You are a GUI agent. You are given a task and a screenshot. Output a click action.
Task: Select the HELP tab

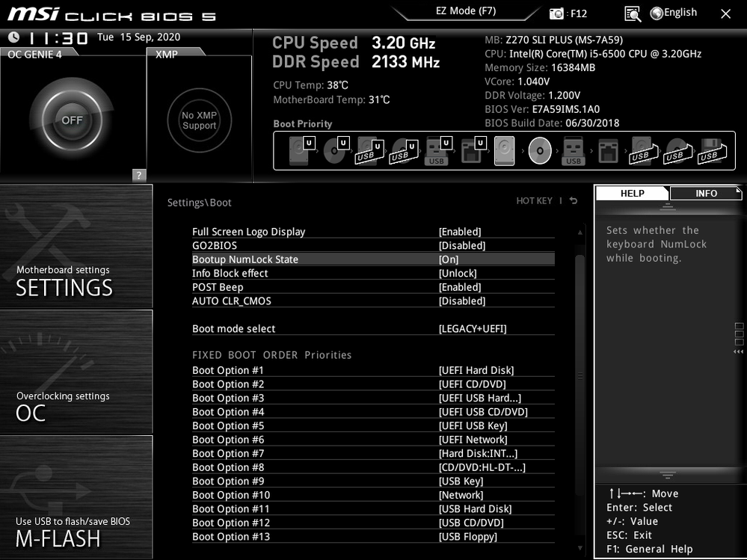633,194
